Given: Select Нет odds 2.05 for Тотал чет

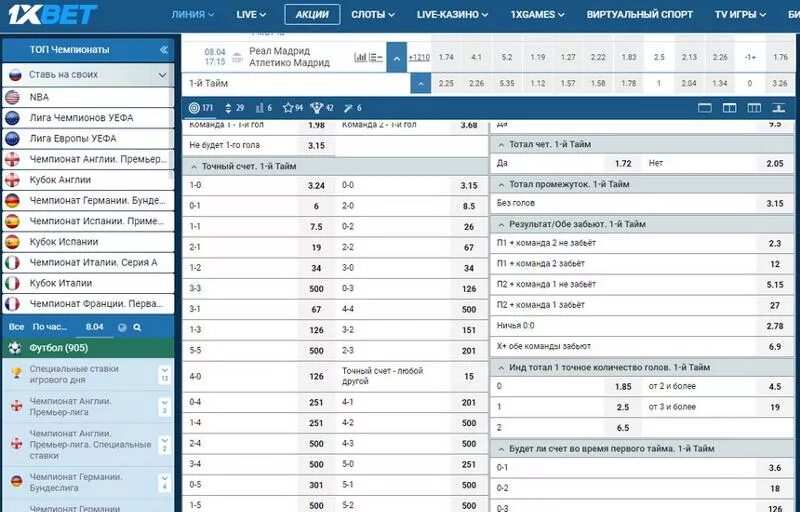Looking at the screenshot, I should click(x=774, y=163).
